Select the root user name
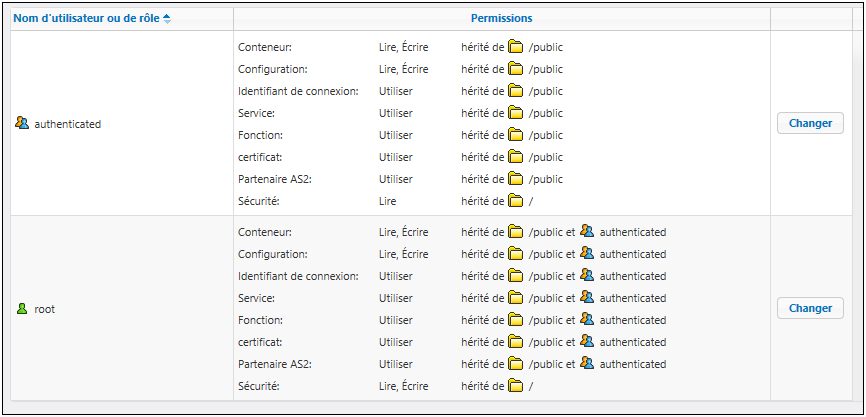The width and height of the screenshot is (866, 417). [x=45, y=309]
